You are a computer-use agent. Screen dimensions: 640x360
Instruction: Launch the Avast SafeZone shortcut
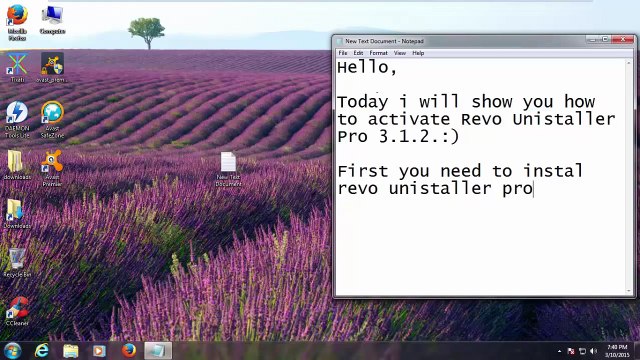[x=52, y=120]
